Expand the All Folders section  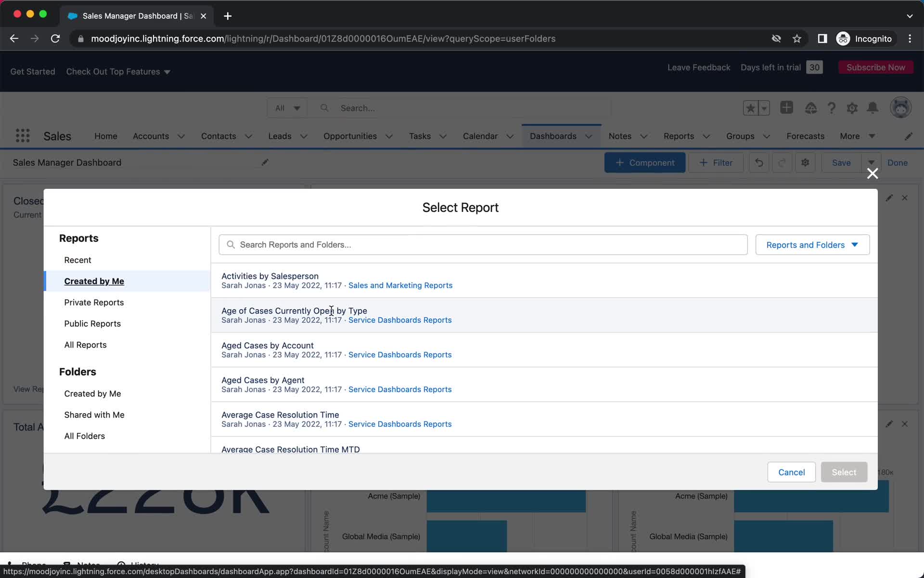coord(85,435)
